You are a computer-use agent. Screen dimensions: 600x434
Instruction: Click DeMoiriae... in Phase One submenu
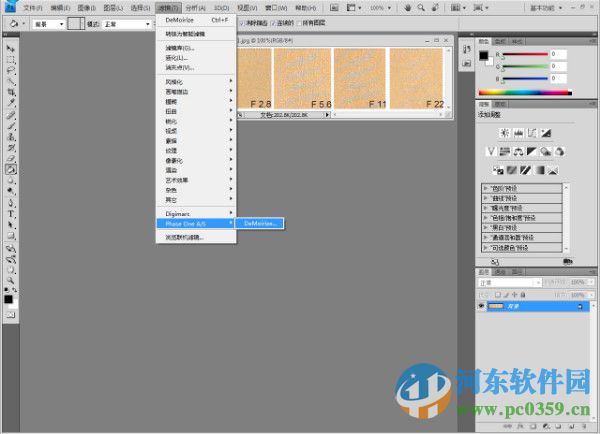coord(259,224)
